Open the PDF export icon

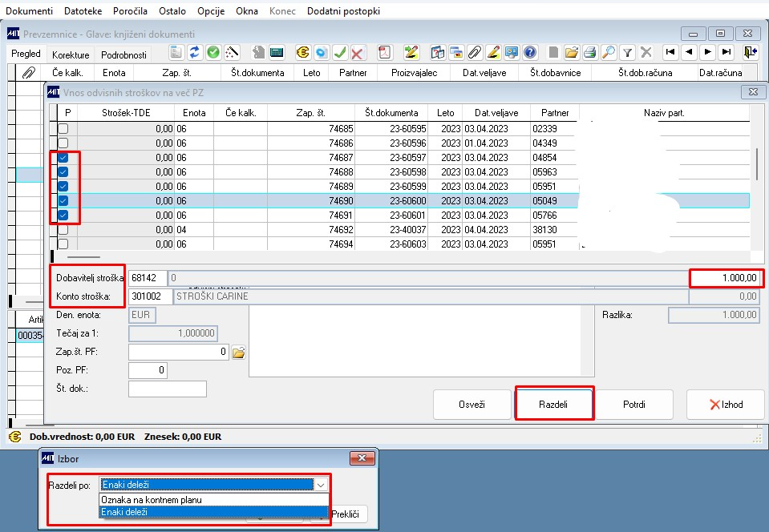(384, 53)
